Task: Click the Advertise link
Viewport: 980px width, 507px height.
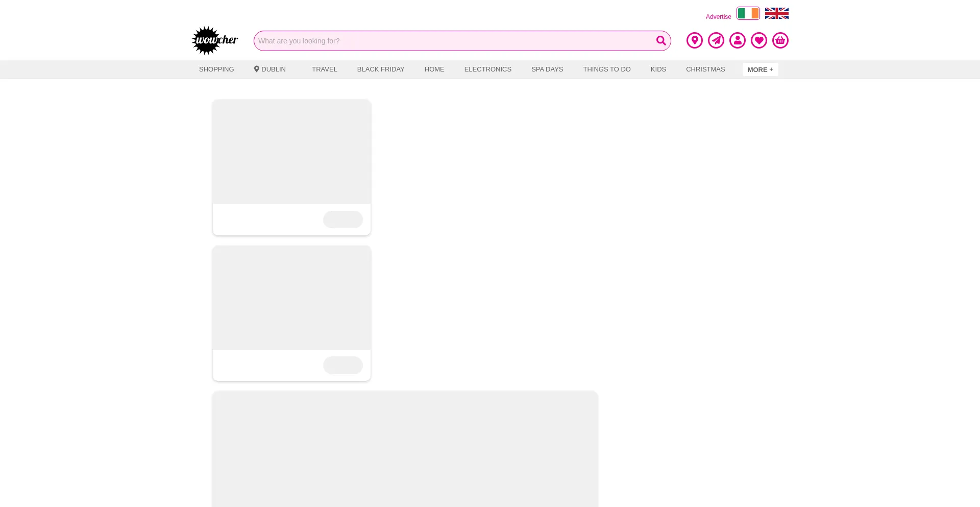Action: pyautogui.click(x=718, y=17)
